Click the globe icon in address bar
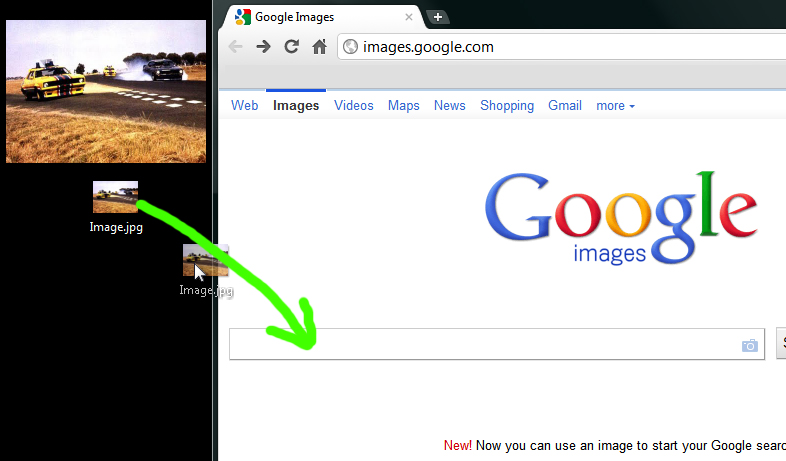The width and height of the screenshot is (786, 461). [350, 47]
